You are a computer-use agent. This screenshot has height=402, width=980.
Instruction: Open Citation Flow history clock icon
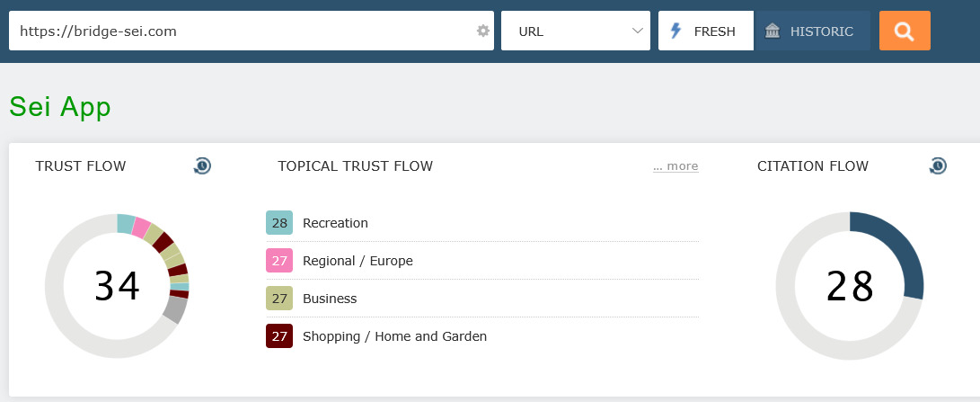(x=938, y=165)
